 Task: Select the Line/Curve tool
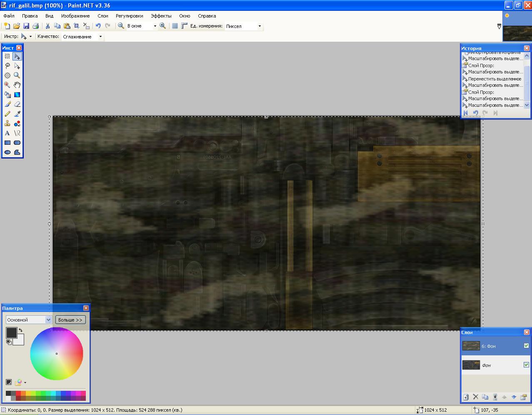tap(17, 133)
